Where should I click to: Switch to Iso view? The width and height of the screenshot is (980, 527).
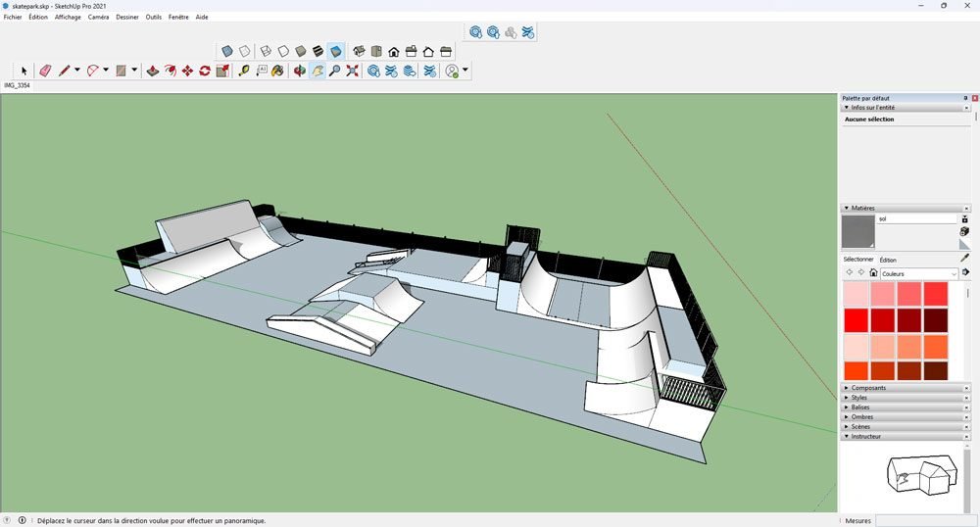pyautogui.click(x=359, y=51)
